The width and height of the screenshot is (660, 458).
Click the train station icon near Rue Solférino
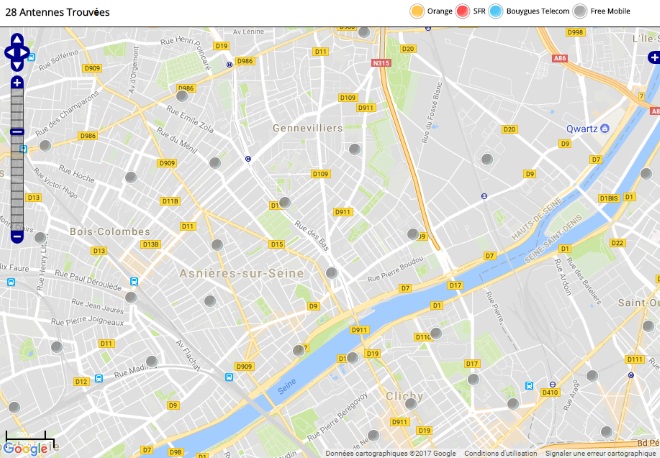point(31,57)
